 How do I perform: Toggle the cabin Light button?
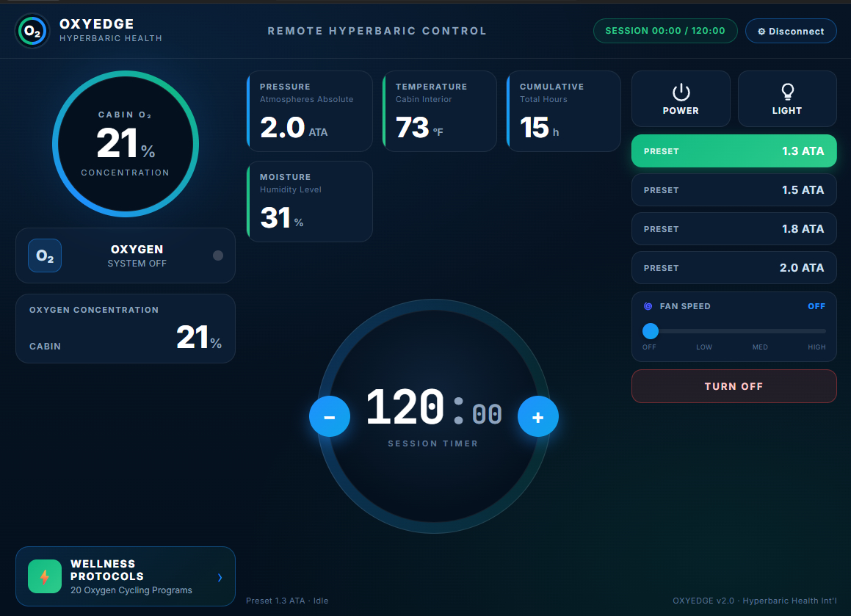[x=787, y=99]
